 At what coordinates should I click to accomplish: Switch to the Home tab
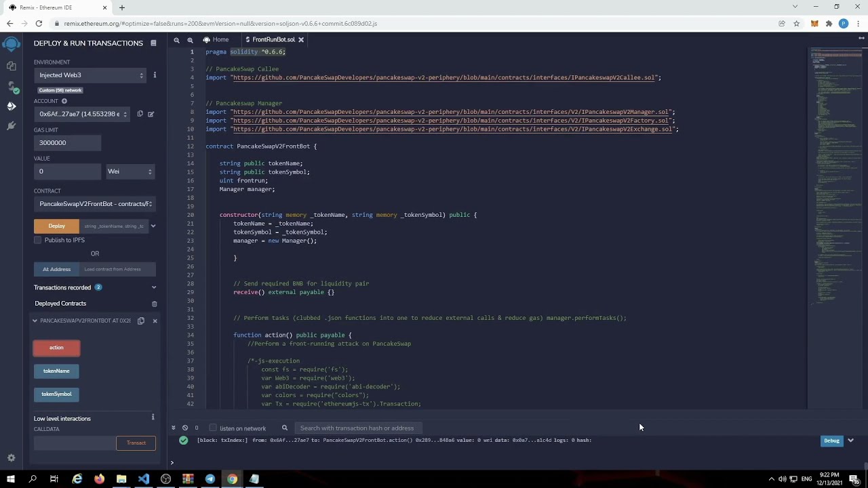click(216, 40)
